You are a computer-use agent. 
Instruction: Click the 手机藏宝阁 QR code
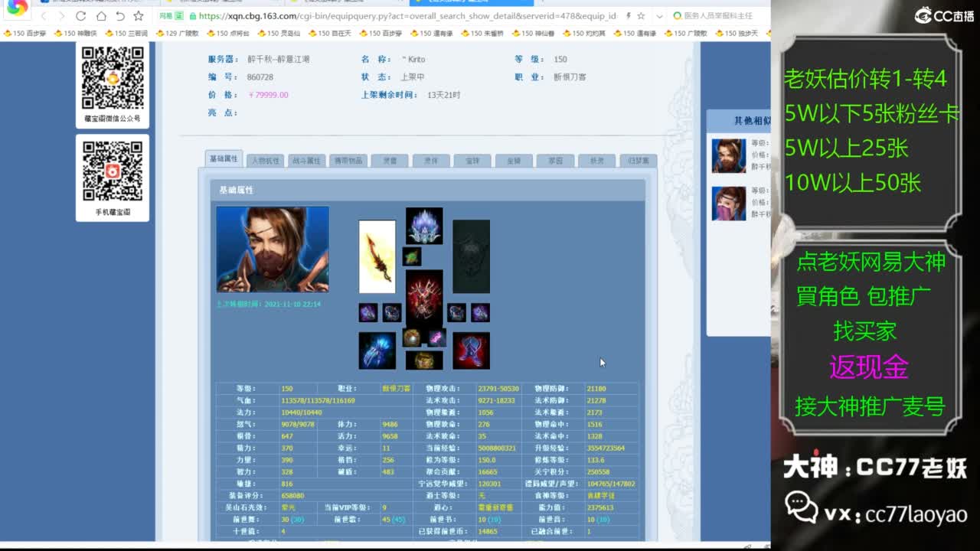(x=113, y=171)
